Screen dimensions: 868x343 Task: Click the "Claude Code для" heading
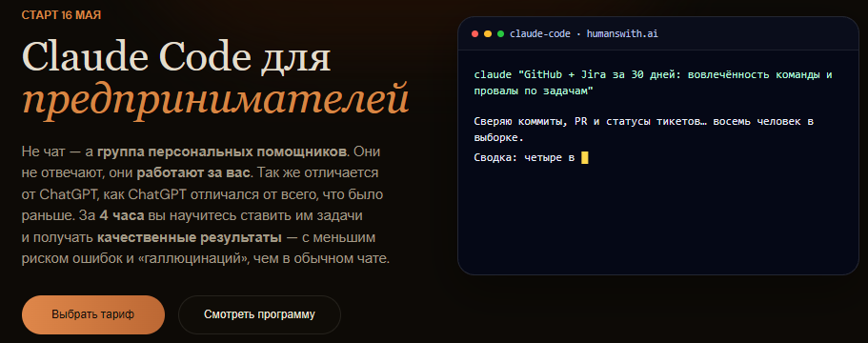pos(176,57)
